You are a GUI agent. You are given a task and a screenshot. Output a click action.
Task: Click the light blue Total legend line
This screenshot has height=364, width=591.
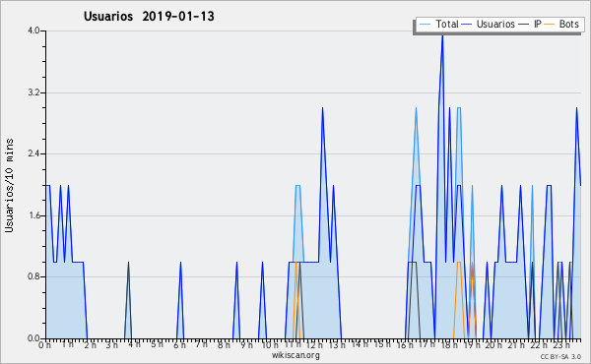pos(425,25)
